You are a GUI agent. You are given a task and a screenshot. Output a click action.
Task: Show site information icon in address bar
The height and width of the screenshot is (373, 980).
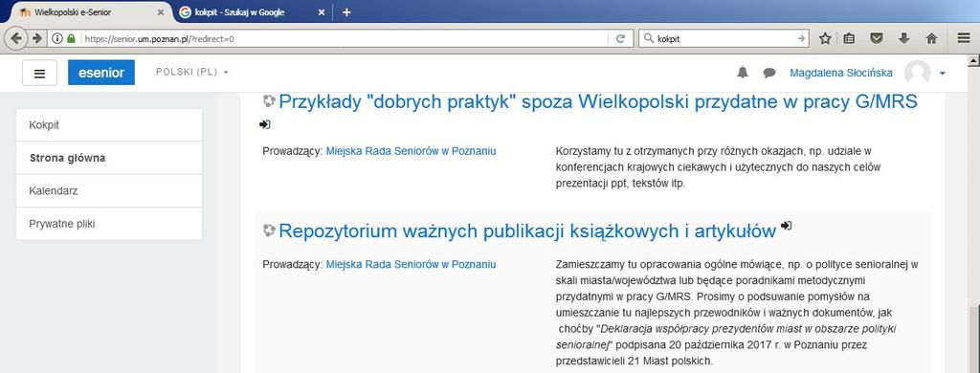57,38
